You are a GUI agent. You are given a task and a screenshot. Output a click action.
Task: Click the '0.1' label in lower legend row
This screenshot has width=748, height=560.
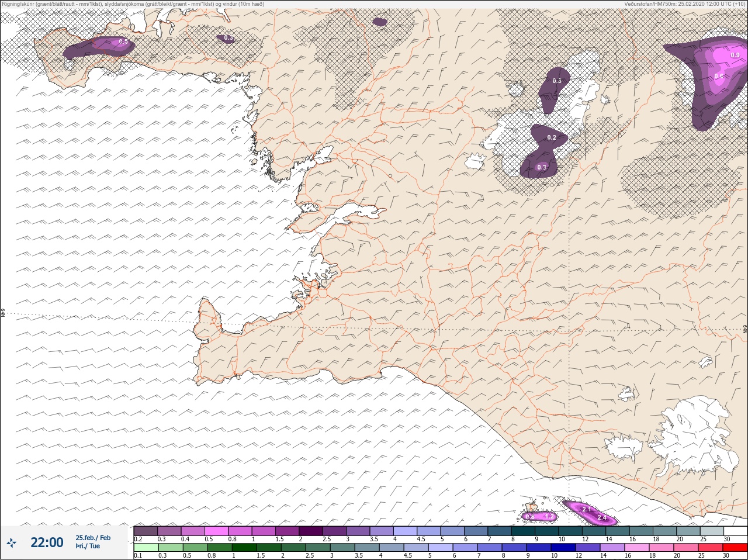pyautogui.click(x=137, y=556)
